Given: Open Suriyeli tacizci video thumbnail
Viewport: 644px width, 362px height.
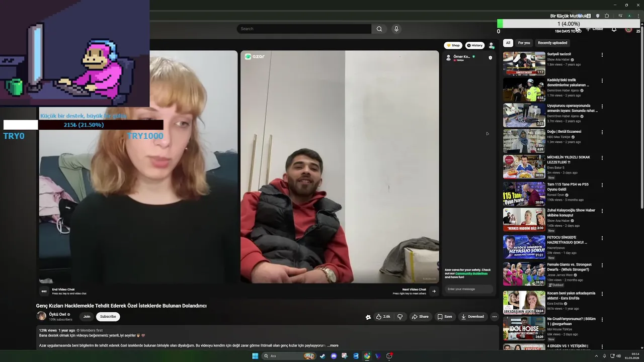Looking at the screenshot, I should coord(524,63).
